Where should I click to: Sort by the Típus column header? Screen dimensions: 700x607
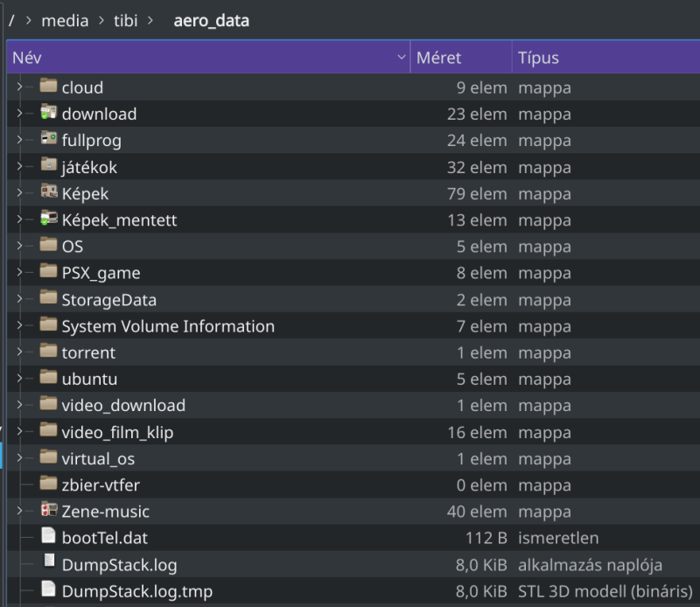[x=606, y=57]
